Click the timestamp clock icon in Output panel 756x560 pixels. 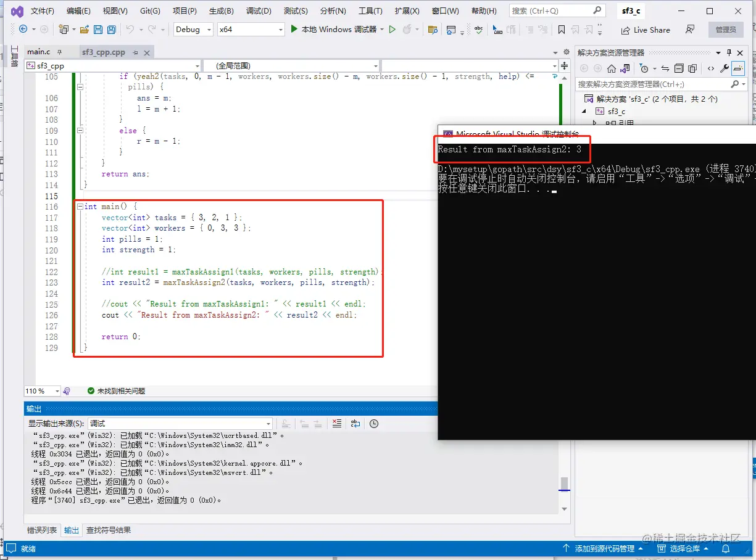pyautogui.click(x=373, y=423)
